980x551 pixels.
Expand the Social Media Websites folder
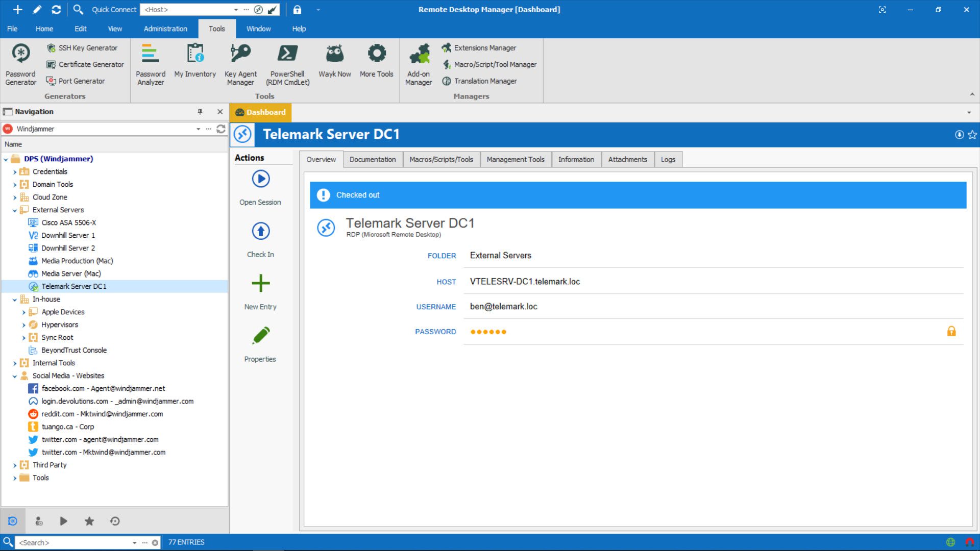[15, 375]
